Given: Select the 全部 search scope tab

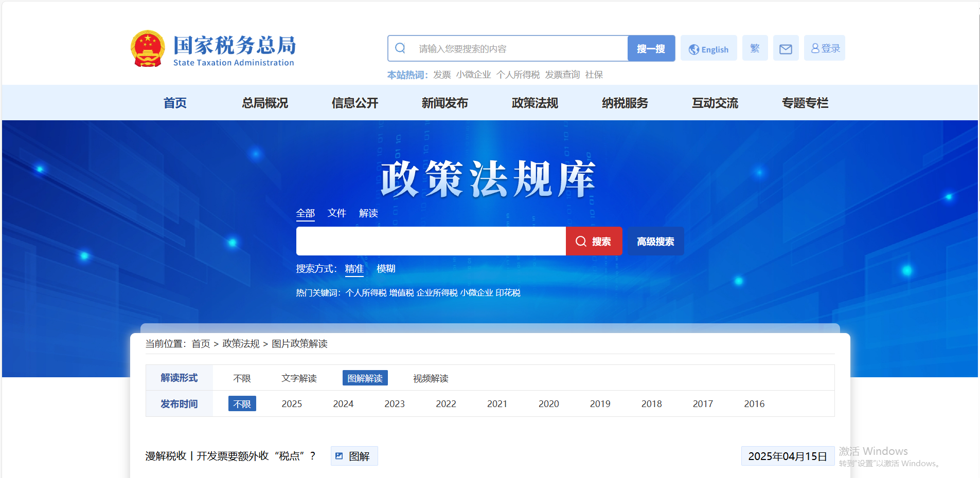Looking at the screenshot, I should [306, 213].
